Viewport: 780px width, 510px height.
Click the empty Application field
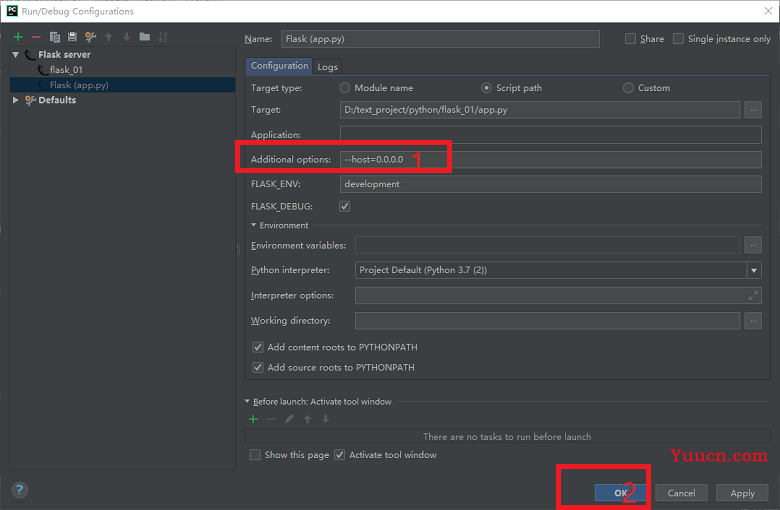[x=551, y=135]
